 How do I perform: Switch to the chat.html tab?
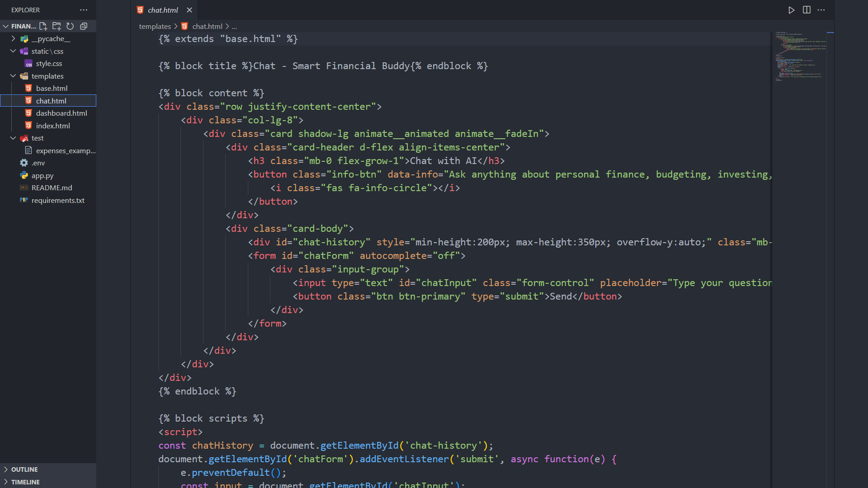[163, 10]
